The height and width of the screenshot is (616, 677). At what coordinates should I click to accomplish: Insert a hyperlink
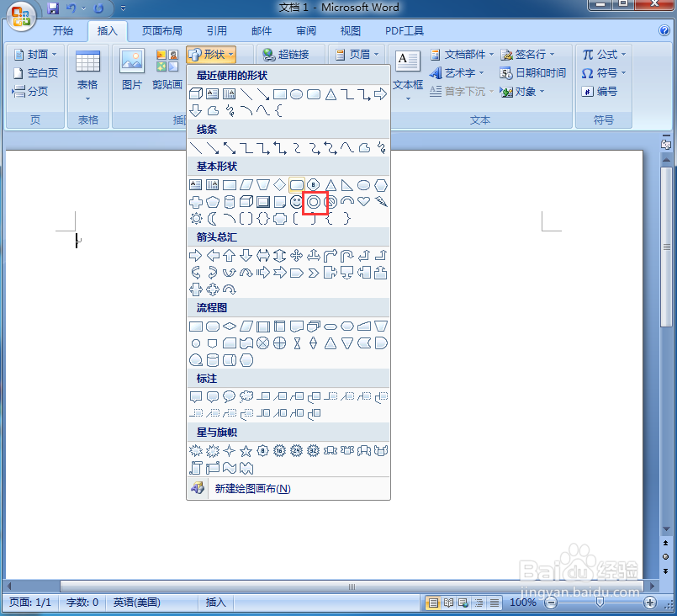pos(286,55)
